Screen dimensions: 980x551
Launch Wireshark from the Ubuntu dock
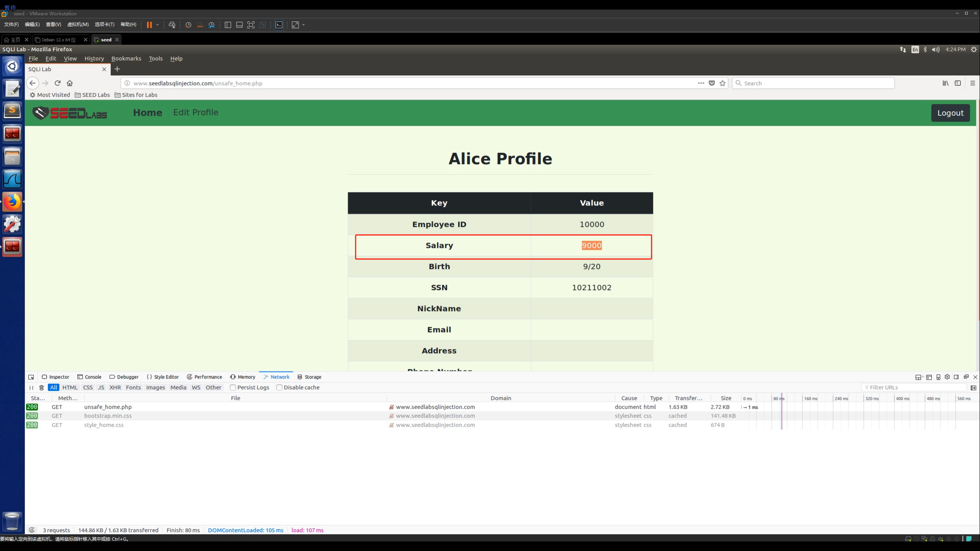tap(12, 179)
